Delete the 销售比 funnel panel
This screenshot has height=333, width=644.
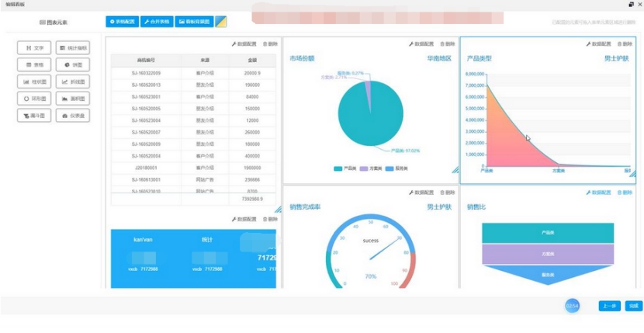[x=625, y=193]
